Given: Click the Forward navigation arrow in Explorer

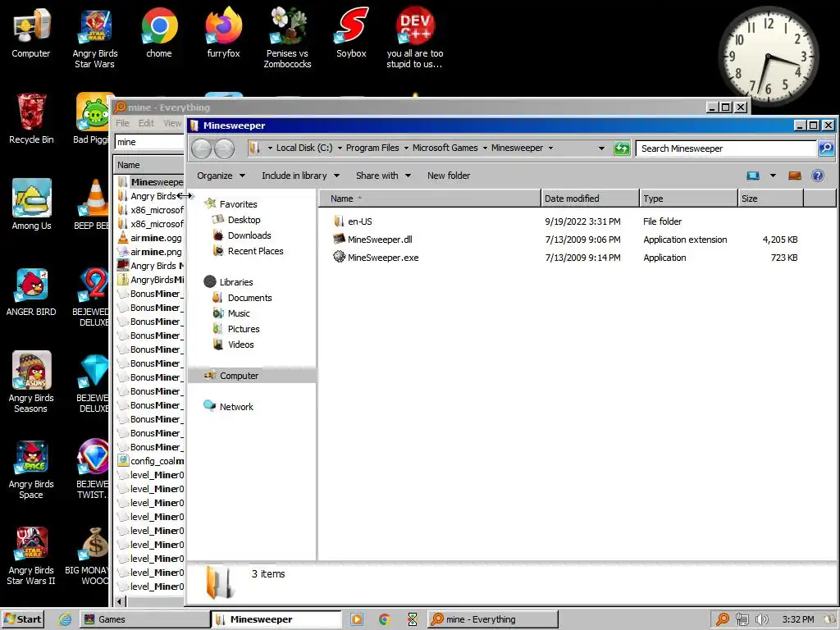Looking at the screenshot, I should click(x=225, y=148).
